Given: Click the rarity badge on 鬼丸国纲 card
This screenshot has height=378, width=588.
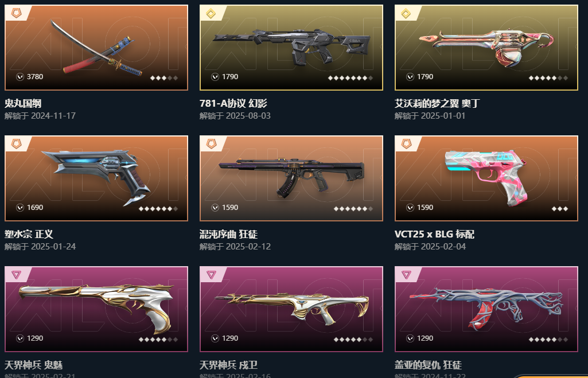Looking at the screenshot, I should [16, 13].
